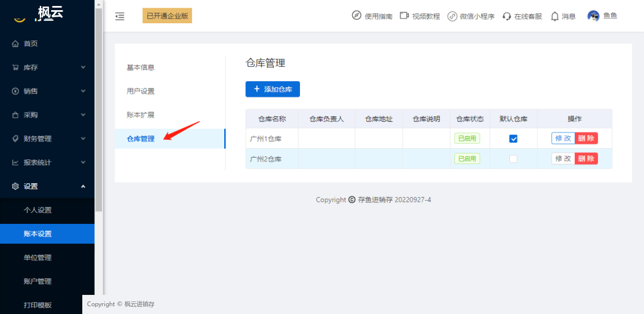This screenshot has height=314, width=644.
Task: Open the 微信小程序 link
Action: pos(477,17)
